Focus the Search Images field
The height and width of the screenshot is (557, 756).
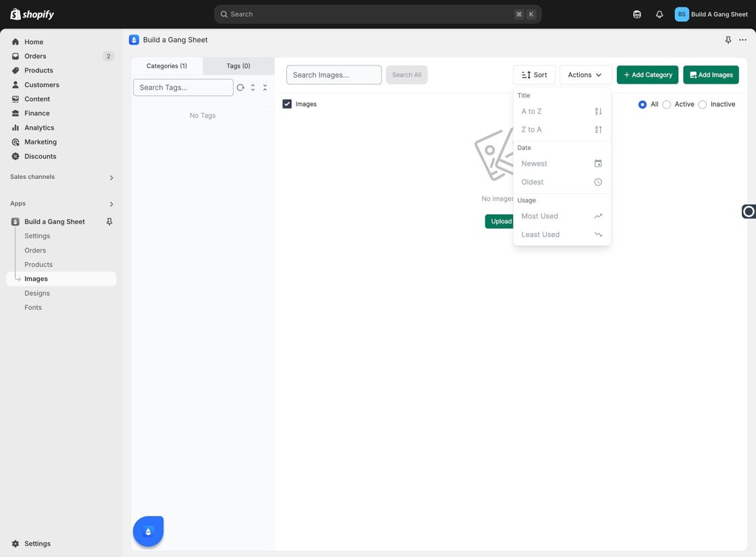click(333, 75)
